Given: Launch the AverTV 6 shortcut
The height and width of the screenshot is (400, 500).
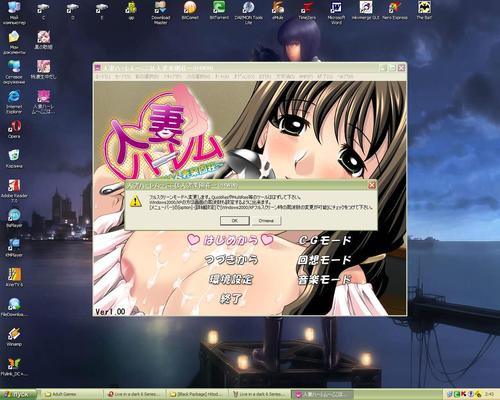Looking at the screenshot, I should pos(14,278).
